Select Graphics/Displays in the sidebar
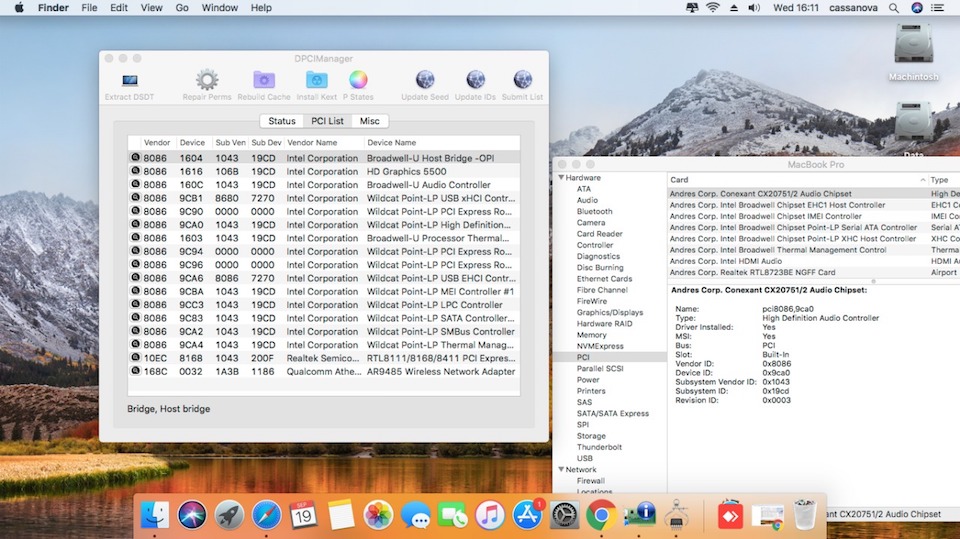Screen dimensions: 960x539 tap(609, 312)
